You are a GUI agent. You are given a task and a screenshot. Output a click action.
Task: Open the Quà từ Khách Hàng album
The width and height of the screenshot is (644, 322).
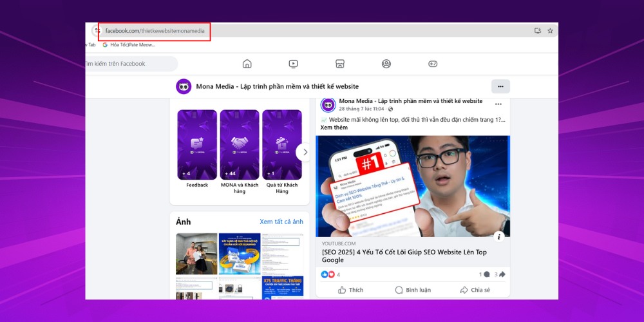[282, 144]
